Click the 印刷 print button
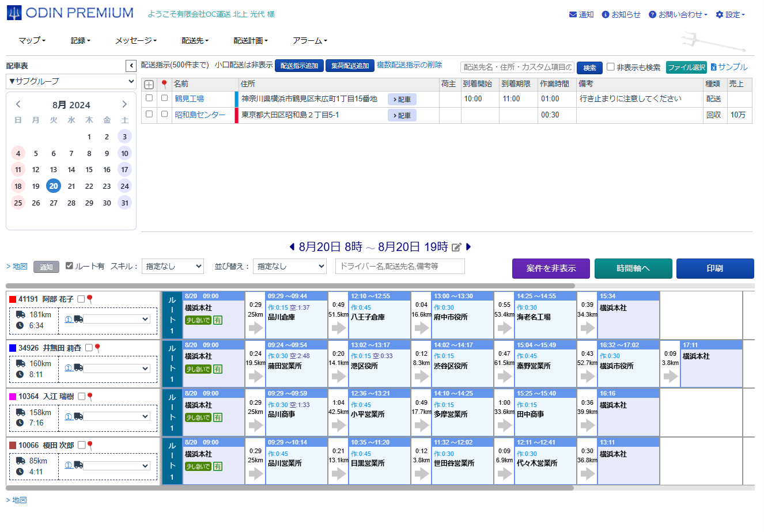Viewport: 764px width, 532px height. pyautogui.click(x=715, y=268)
